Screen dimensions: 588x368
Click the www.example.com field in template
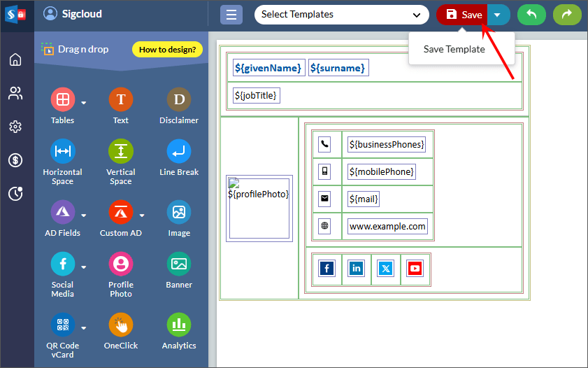click(387, 227)
